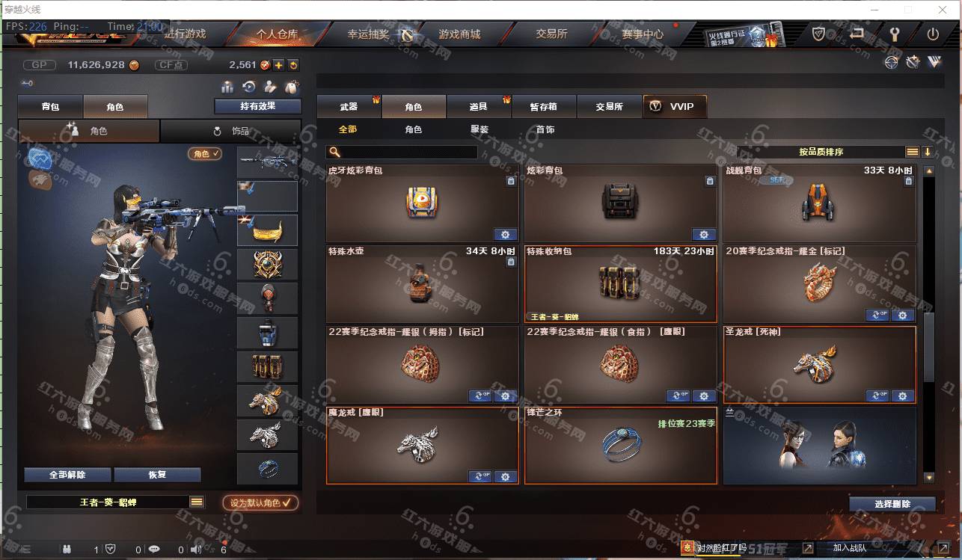The image size is (962, 560).
Task: Click the 选择删除 button
Action: [x=892, y=504]
